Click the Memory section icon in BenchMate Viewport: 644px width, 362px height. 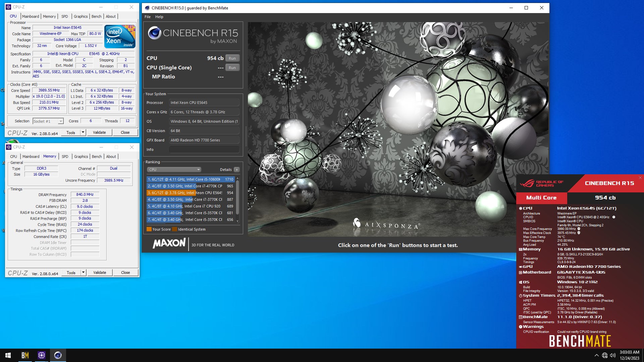pyautogui.click(x=521, y=249)
